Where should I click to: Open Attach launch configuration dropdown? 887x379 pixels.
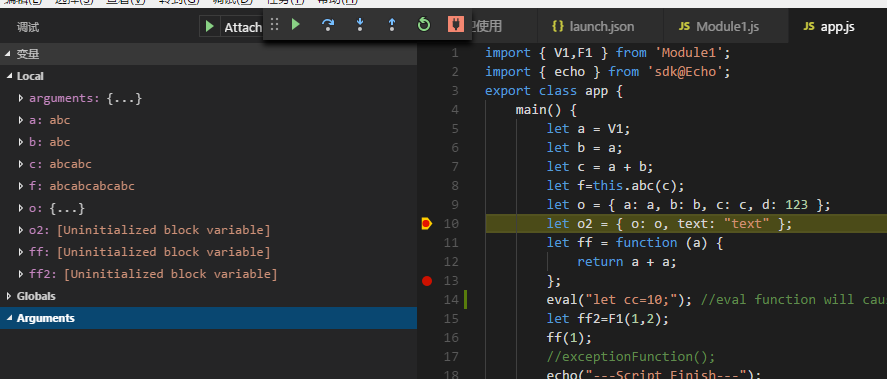(x=243, y=27)
